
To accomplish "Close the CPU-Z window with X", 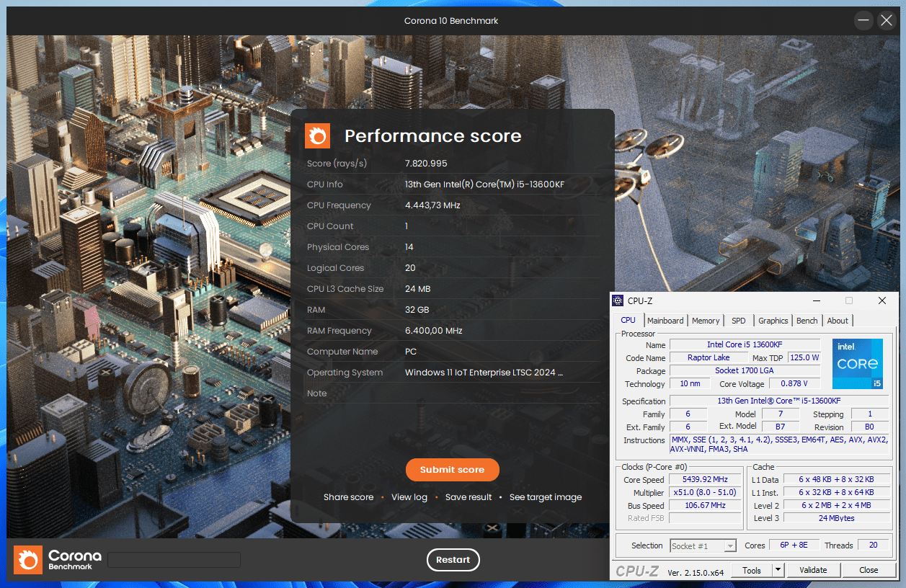I will coord(882,300).
